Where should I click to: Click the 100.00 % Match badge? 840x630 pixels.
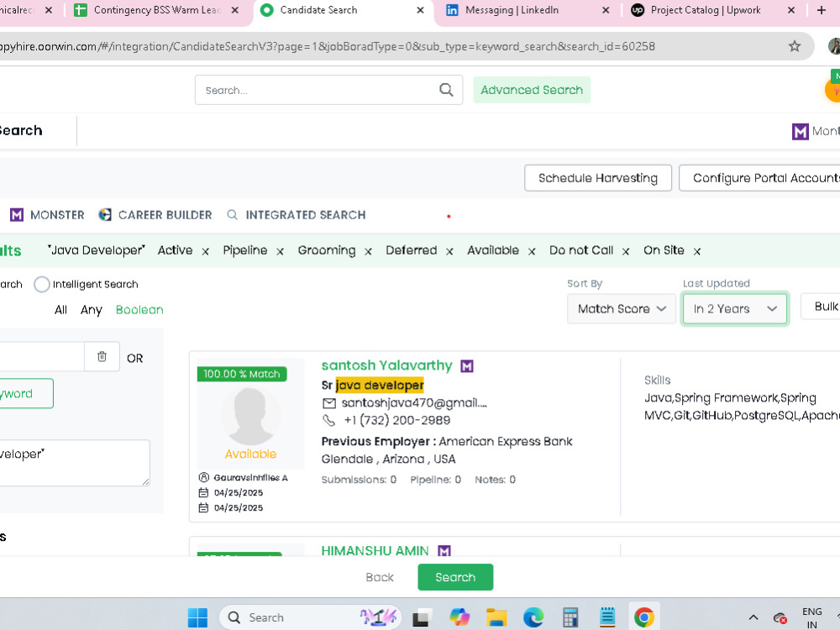click(x=242, y=374)
